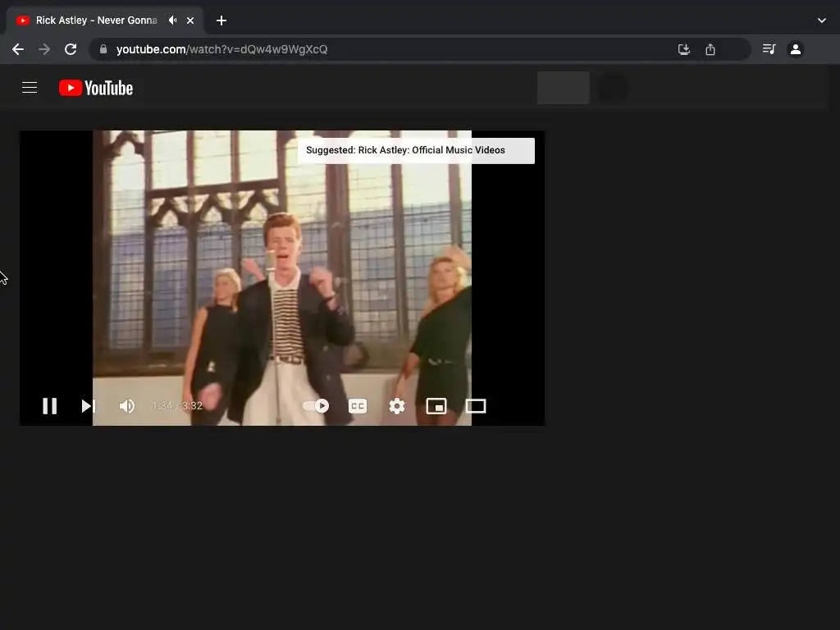Click the time display 1:34 / 3:32
The width and height of the screenshot is (840, 630).
coord(177,405)
